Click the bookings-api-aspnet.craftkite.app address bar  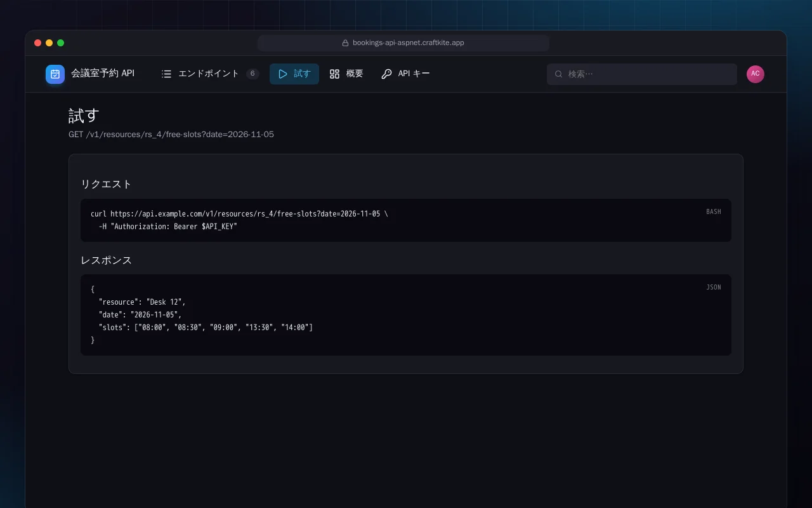(403, 43)
